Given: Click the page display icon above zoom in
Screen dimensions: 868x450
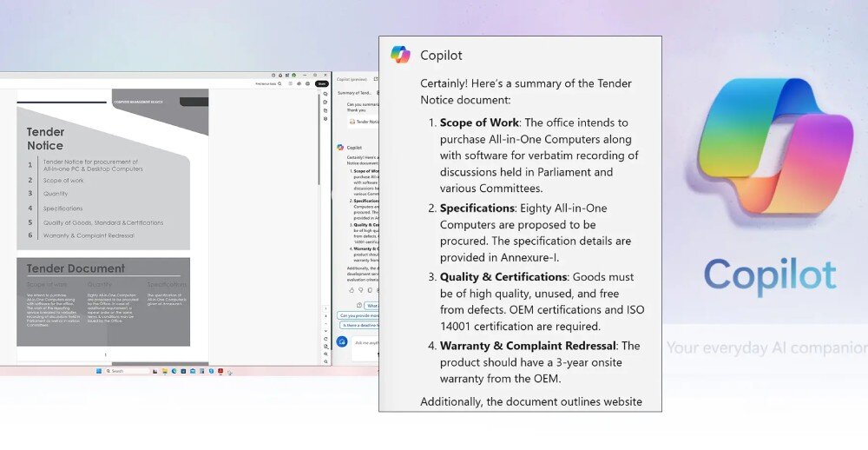Looking at the screenshot, I should pyautogui.click(x=325, y=347).
